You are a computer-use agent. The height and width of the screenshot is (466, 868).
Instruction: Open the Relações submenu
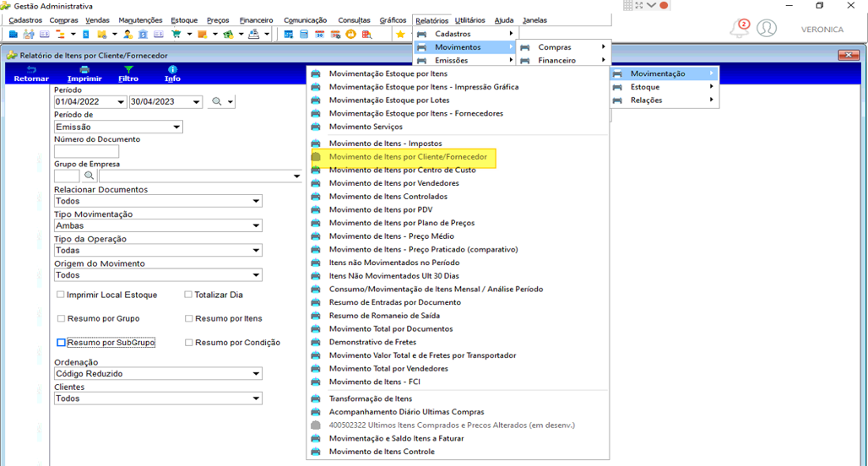[665, 100]
